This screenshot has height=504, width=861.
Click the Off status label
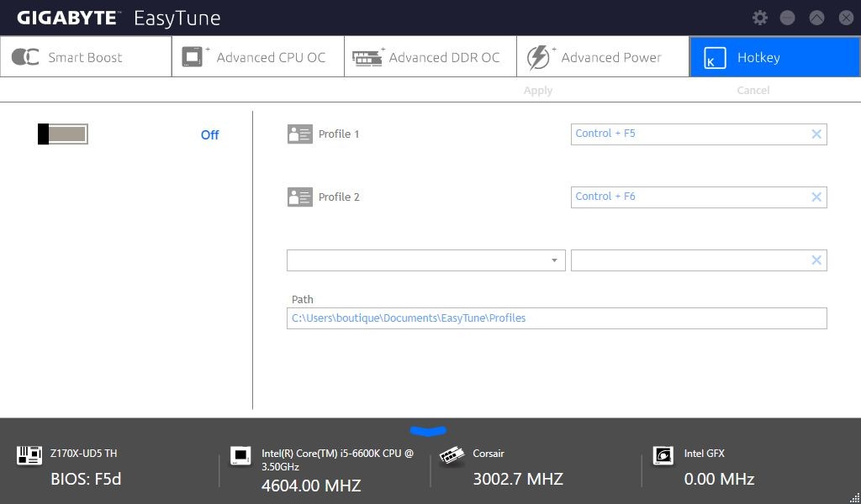pos(209,135)
